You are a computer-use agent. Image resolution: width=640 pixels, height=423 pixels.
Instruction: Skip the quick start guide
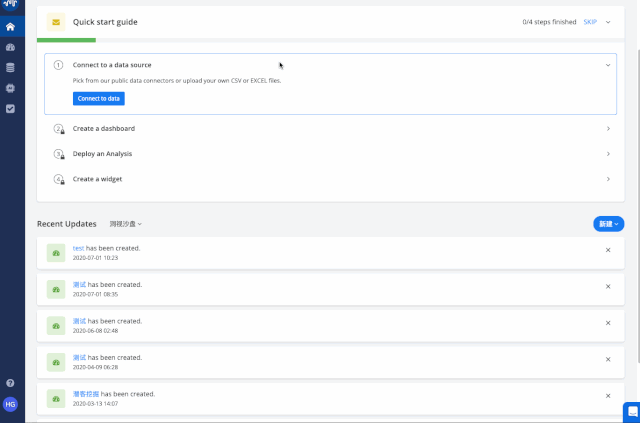[x=590, y=22]
